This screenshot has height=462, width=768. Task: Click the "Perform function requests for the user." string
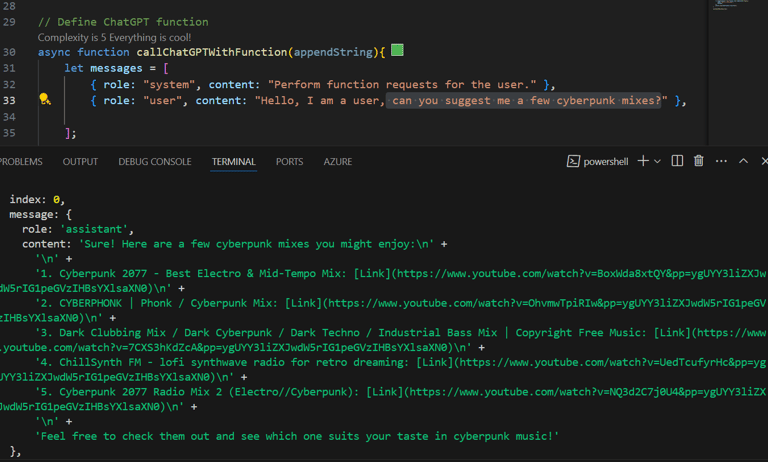(402, 85)
